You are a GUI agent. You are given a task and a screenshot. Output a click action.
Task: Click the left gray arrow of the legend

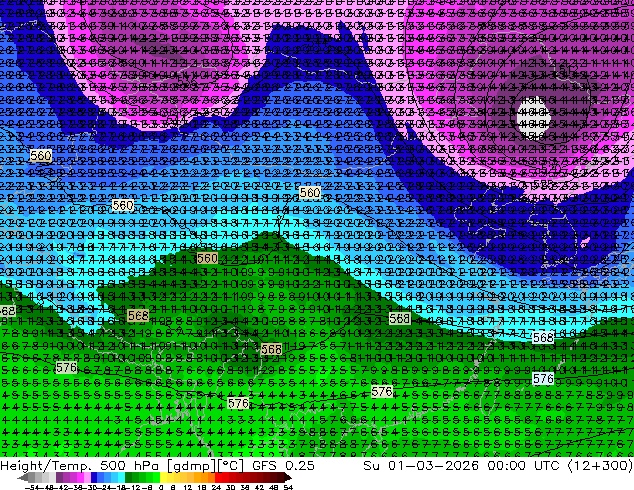(x=23, y=478)
